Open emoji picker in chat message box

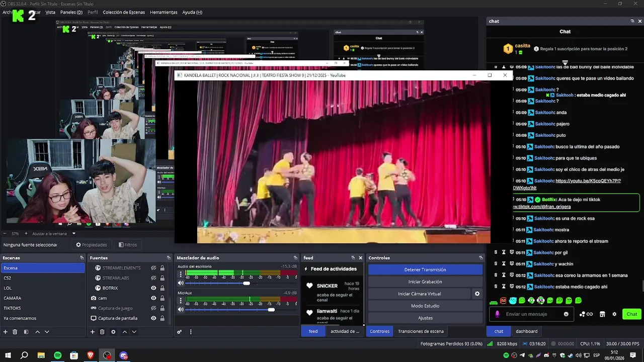(x=566, y=314)
